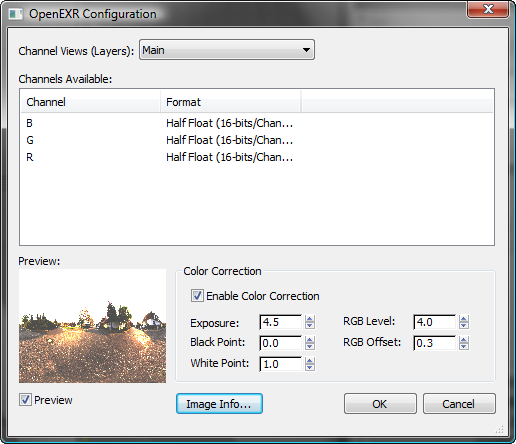Viewport: 516px width, 444px height.
Task: Sort list by Format column header
Action: tap(231, 102)
